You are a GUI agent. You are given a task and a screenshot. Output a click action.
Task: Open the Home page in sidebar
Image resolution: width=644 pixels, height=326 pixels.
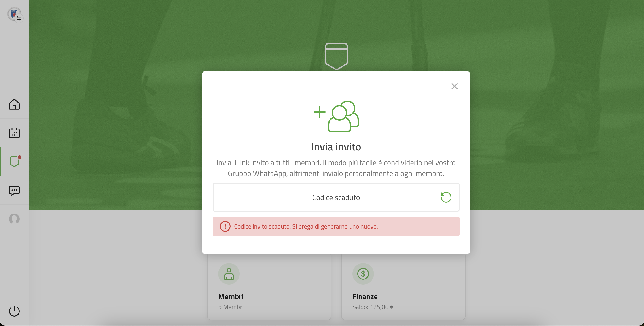tap(14, 104)
